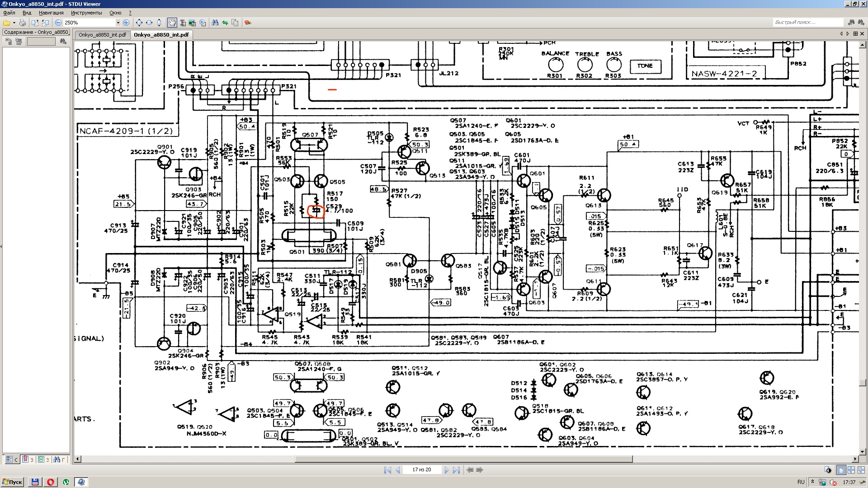868x488 pixels.
Task: Expand the open file dropdown arrow
Action: [14, 23]
